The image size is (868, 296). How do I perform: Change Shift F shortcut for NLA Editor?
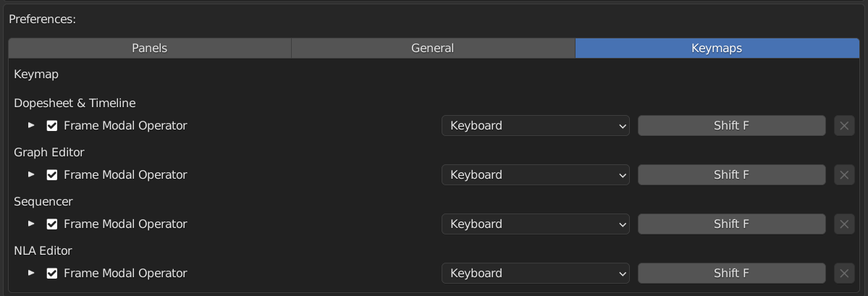pyautogui.click(x=731, y=274)
